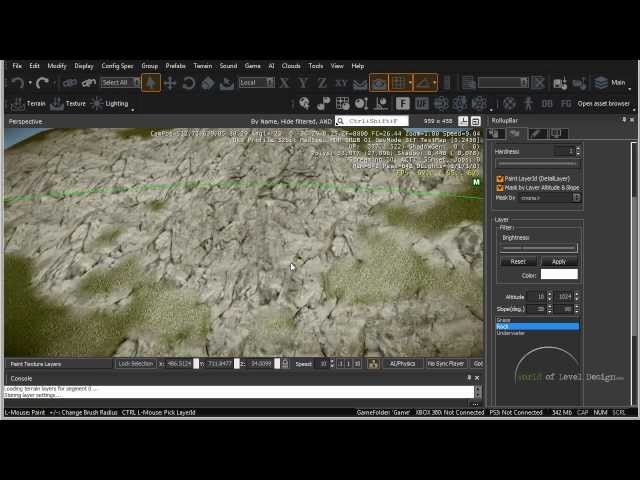Open the FG flow graph icon

566,104
